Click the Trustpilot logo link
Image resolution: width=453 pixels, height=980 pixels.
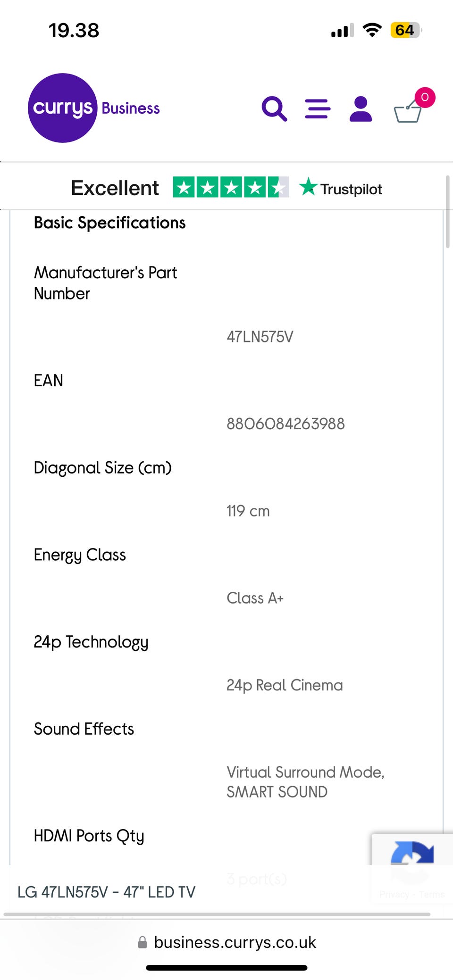click(x=341, y=188)
